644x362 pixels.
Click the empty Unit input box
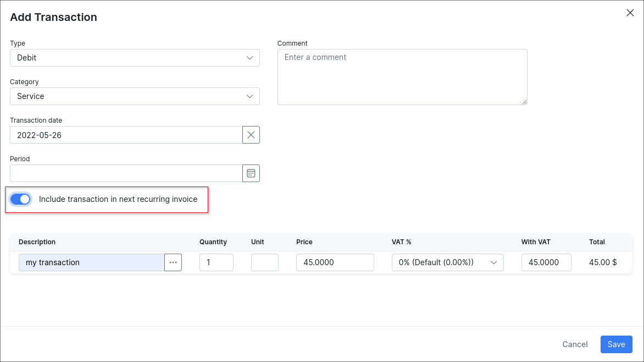coord(264,262)
